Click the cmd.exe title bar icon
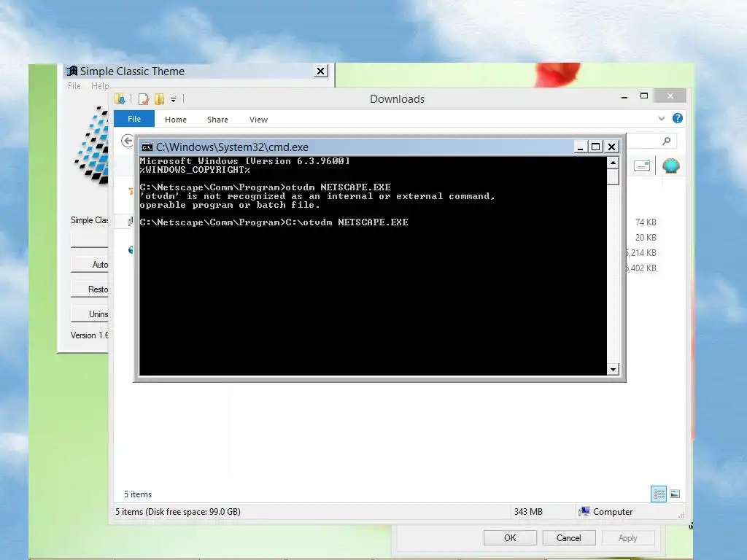Image resolution: width=747 pixels, height=560 pixels. 147,147
